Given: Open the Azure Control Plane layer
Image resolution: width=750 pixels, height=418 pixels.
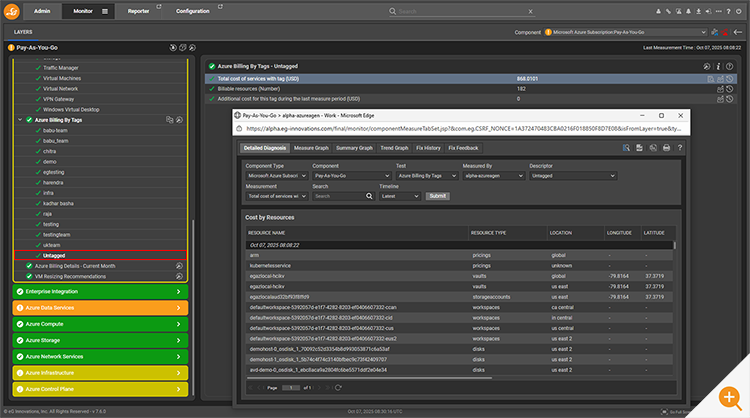Looking at the screenshot, I should (100, 389).
